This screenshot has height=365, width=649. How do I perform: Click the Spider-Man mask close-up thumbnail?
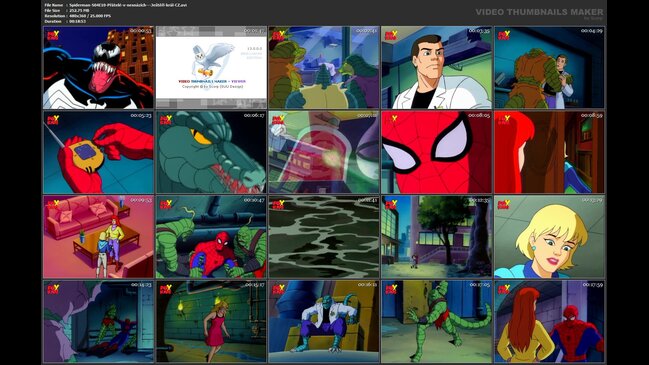[436, 152]
